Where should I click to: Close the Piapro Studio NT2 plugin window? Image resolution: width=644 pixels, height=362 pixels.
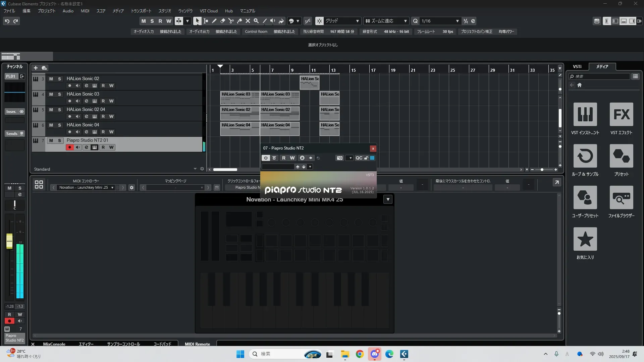373,148
